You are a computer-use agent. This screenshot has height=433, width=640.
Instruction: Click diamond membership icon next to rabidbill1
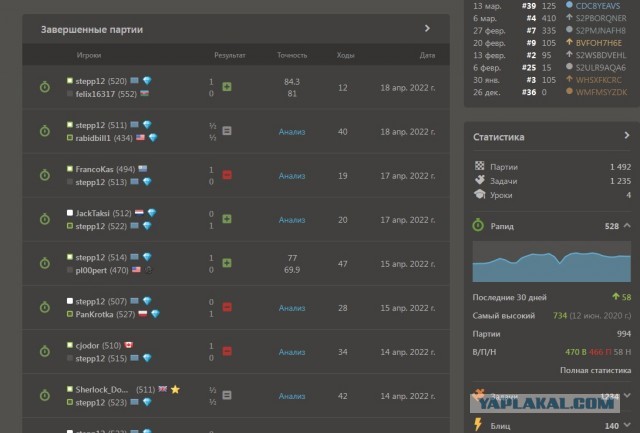[153, 138]
